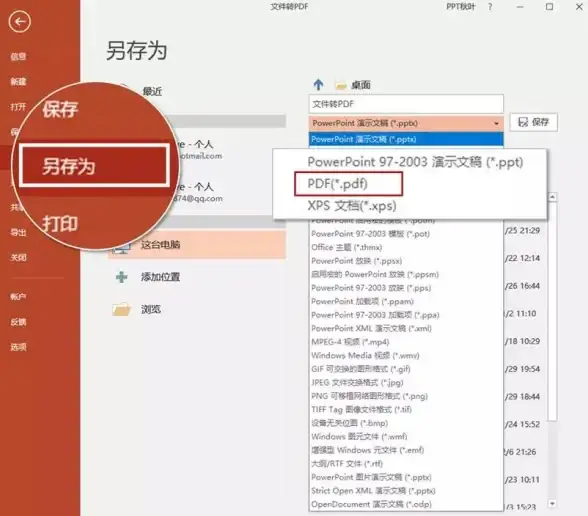Click the ? help icon in title bar
Screen dimensions: 588x516
490,7
